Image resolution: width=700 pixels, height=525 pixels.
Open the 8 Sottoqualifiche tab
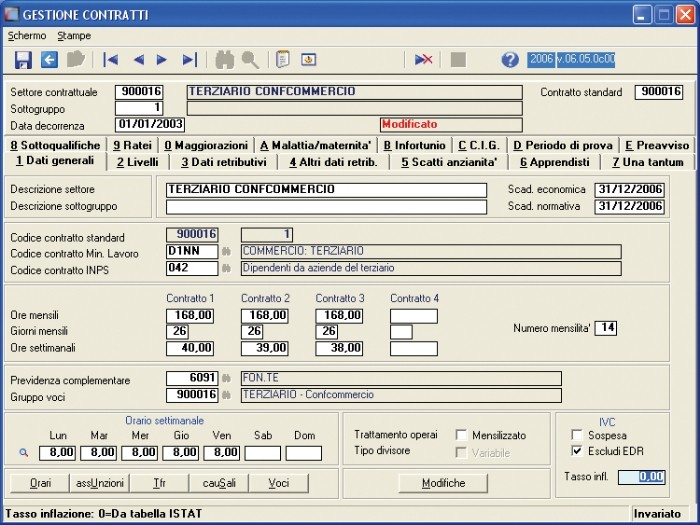click(55, 145)
